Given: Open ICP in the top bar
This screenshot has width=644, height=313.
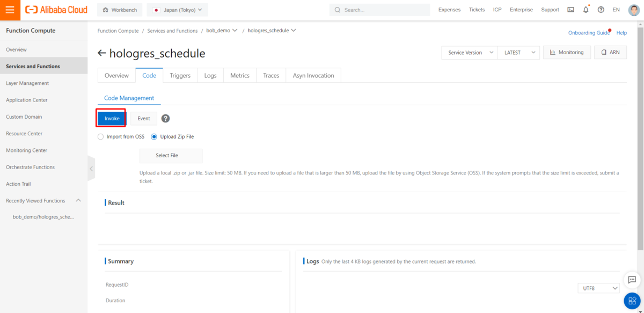Looking at the screenshot, I should pyautogui.click(x=497, y=10).
